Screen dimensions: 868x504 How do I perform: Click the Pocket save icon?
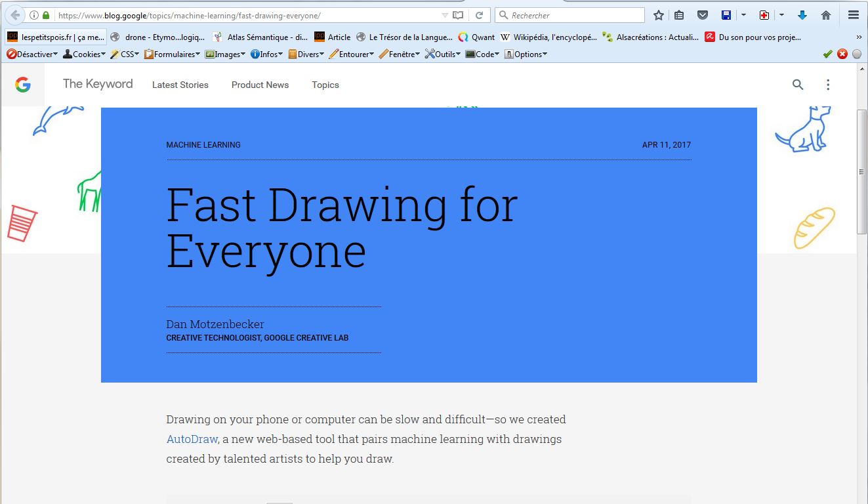tap(703, 15)
